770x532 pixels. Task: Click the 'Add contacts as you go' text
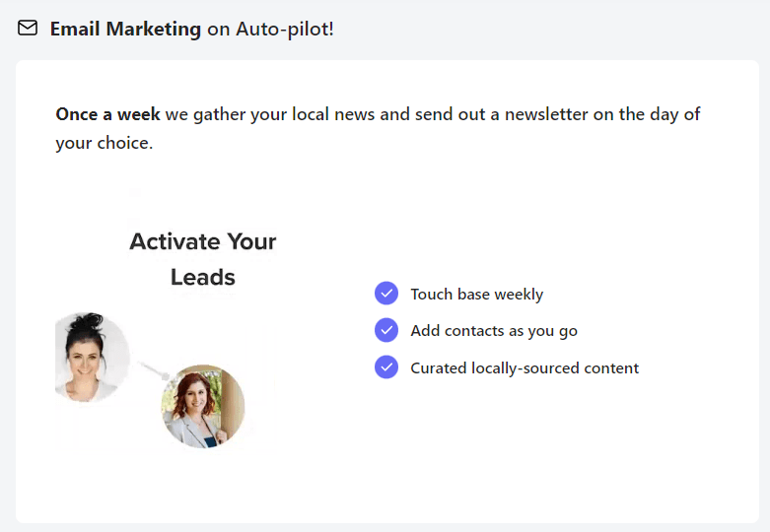493,330
